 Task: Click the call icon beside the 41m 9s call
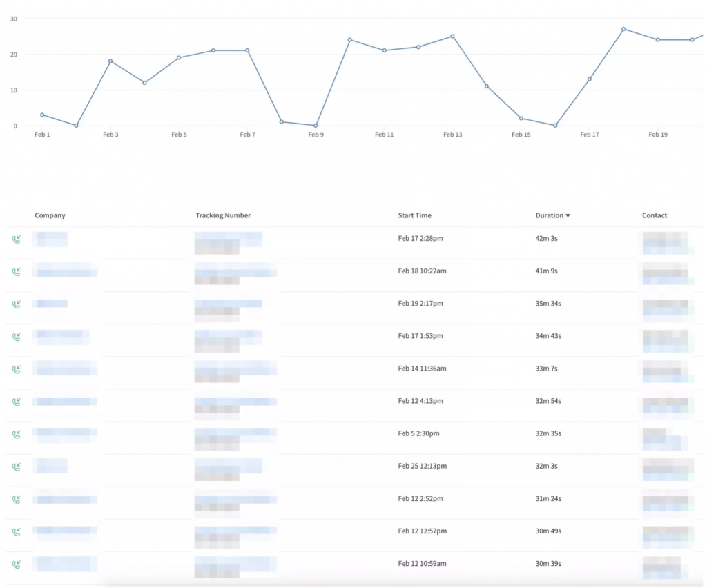tap(16, 272)
